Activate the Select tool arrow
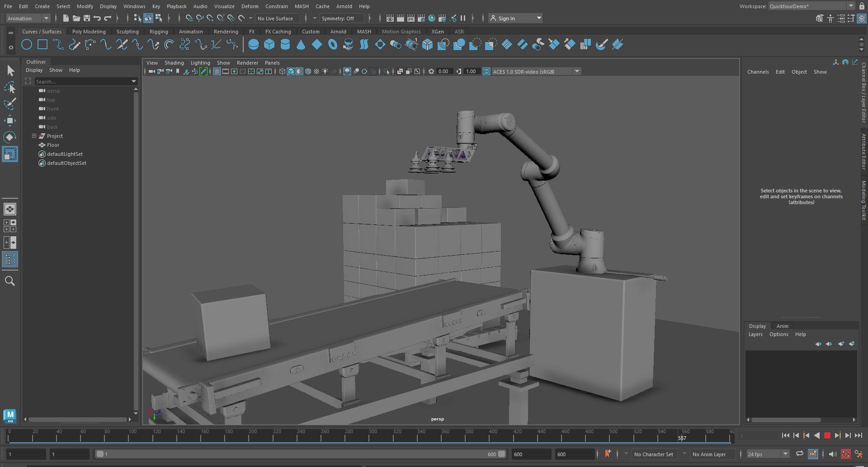The width and height of the screenshot is (868, 467). pyautogui.click(x=10, y=71)
